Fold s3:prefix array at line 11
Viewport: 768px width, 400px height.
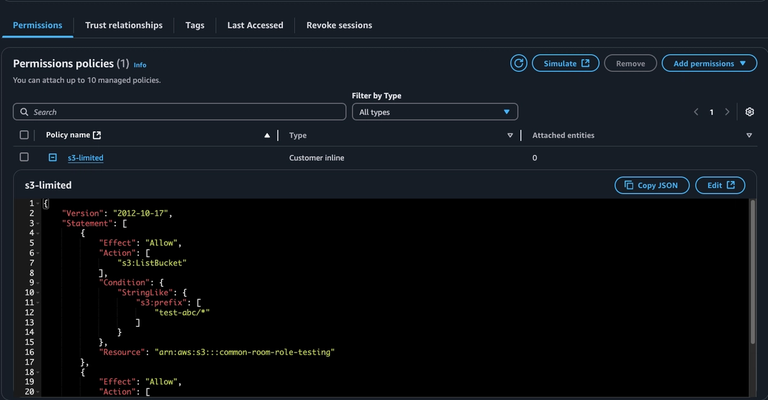(x=38, y=303)
